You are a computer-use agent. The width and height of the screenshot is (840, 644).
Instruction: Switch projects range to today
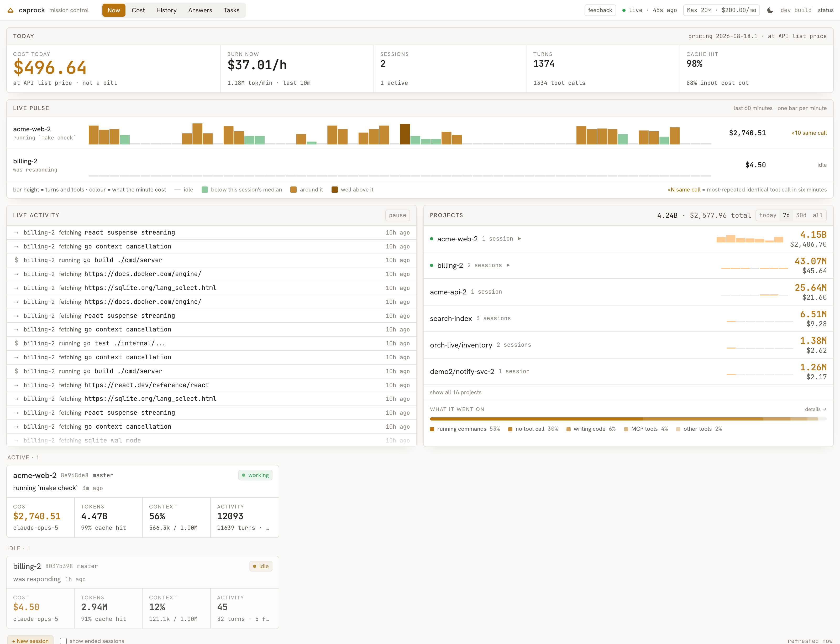pos(768,215)
